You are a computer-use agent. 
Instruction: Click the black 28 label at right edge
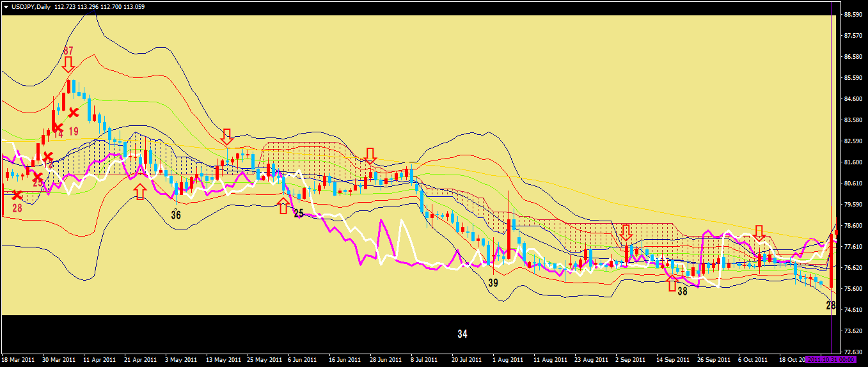(831, 306)
